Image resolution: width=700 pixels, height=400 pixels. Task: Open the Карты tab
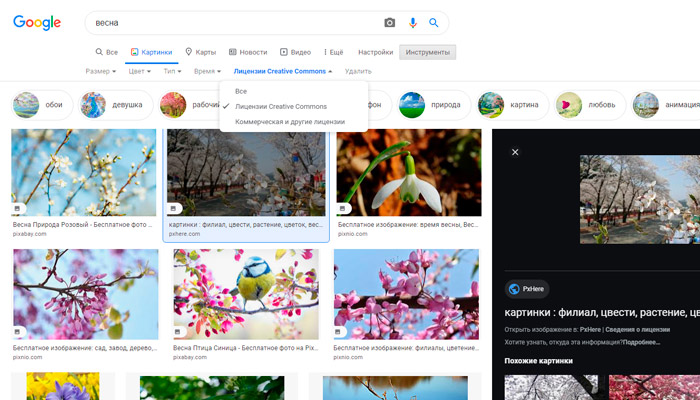point(200,52)
